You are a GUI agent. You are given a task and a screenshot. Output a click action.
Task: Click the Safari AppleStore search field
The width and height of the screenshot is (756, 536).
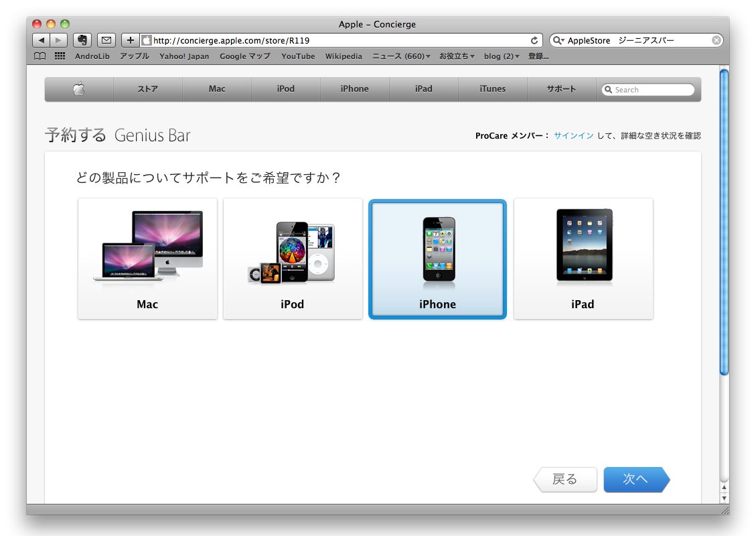pos(636,40)
